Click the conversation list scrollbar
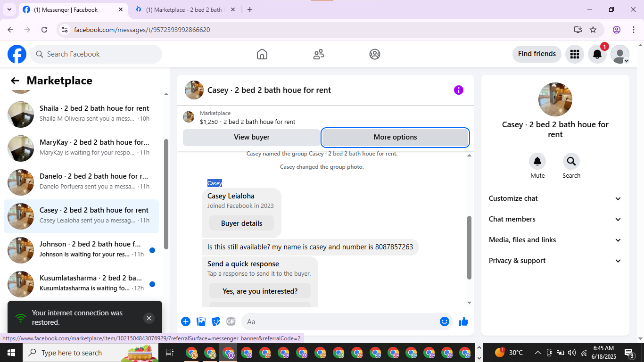 click(166, 194)
